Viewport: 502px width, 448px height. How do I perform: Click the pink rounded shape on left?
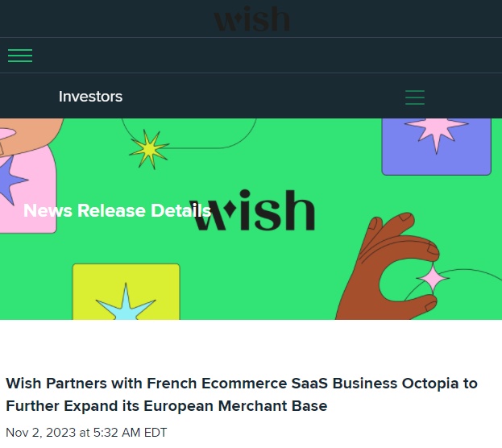pyautogui.click(x=28, y=189)
